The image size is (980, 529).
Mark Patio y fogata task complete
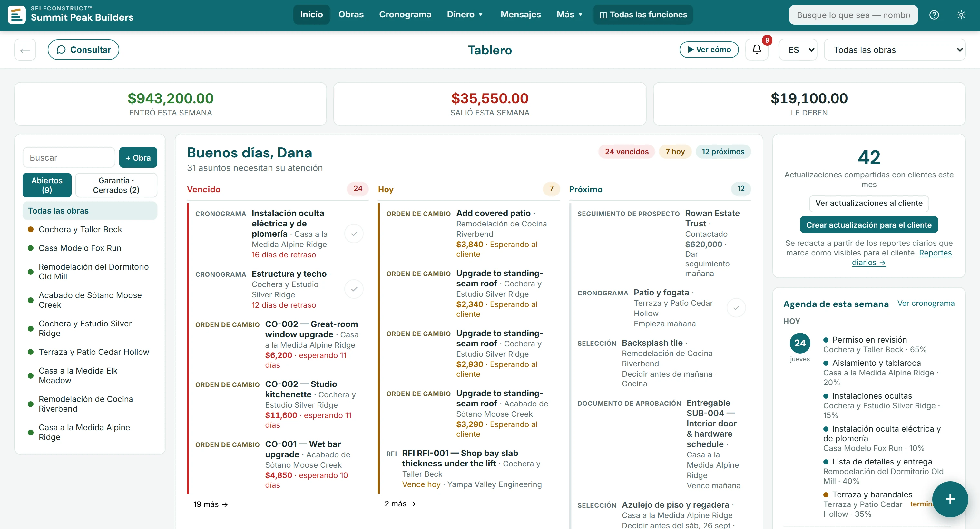pos(736,308)
